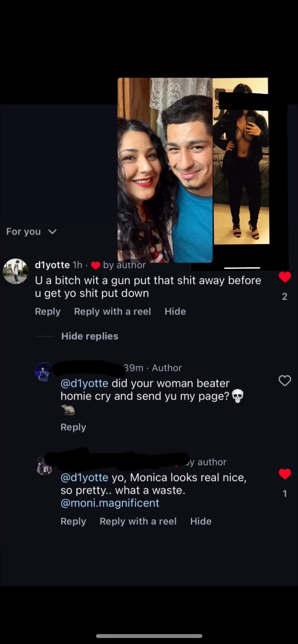
Task: Open the author's profile avatar
Action: (x=44, y=372)
